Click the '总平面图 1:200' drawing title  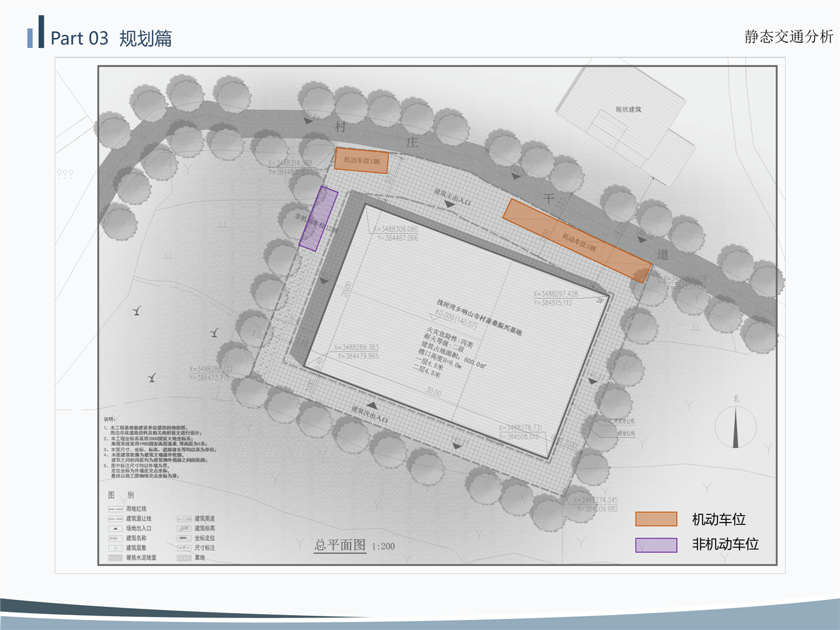coord(354,546)
